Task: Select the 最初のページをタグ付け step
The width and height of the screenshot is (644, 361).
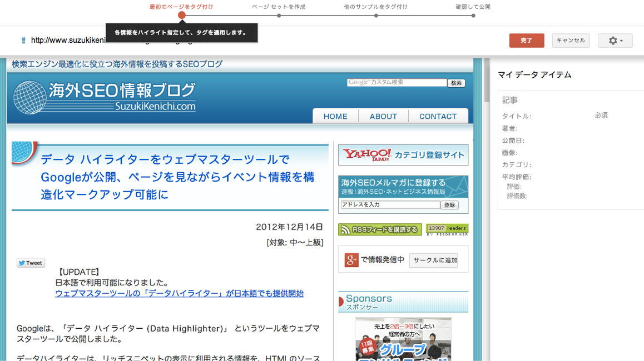Action: (x=181, y=7)
